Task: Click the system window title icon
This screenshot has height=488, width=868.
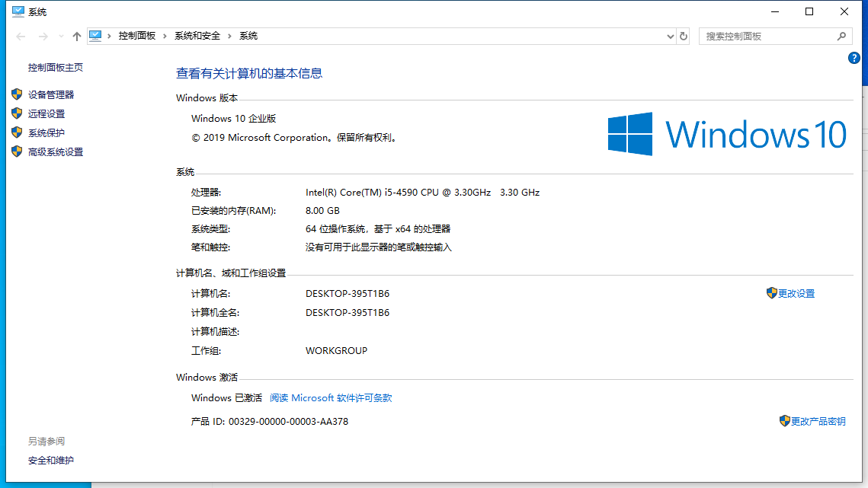Action: (18, 11)
